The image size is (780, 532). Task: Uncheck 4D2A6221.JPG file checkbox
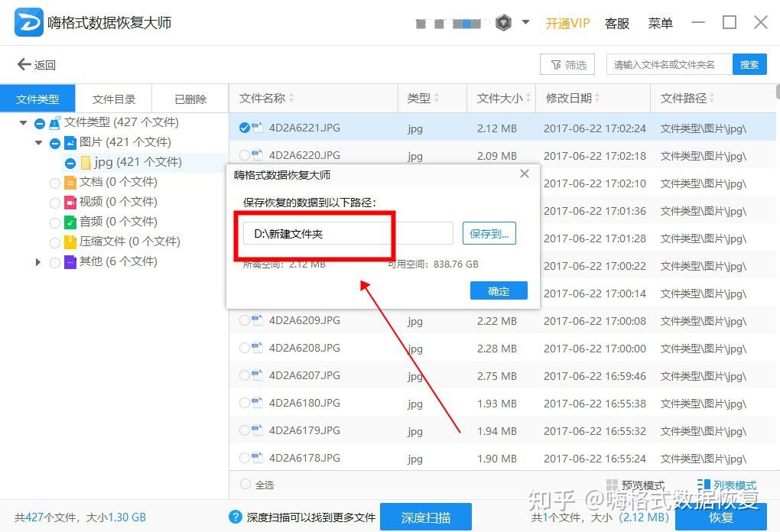point(244,128)
